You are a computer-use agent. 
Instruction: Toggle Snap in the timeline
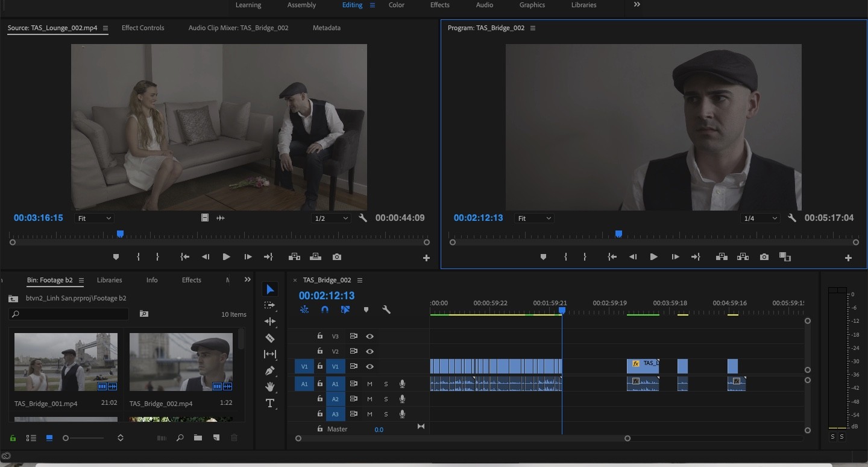click(x=325, y=310)
